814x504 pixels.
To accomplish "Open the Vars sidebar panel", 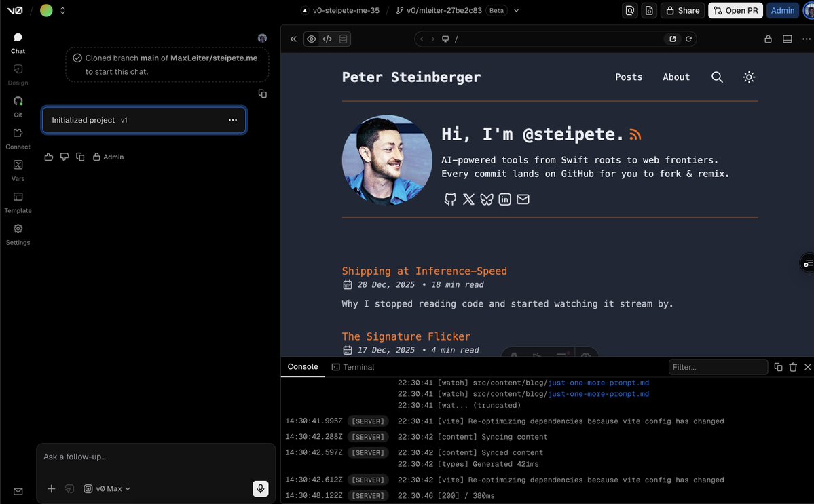I will 18,170.
